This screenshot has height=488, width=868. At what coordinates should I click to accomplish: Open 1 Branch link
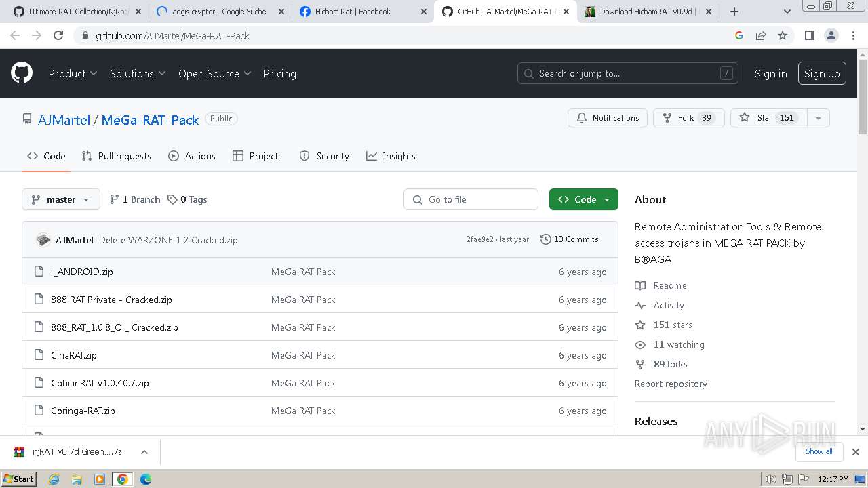135,199
